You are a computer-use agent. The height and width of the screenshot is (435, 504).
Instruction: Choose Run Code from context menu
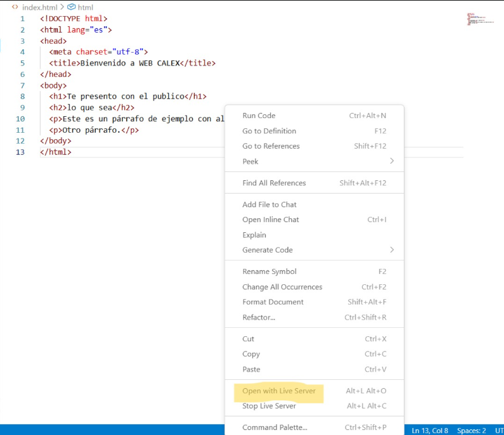coord(315,115)
